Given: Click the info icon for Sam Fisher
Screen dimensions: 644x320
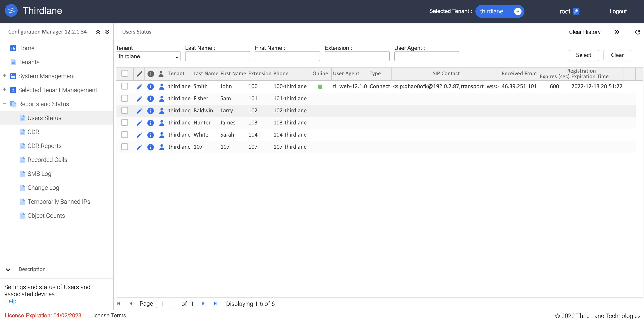Looking at the screenshot, I should pos(151,99).
